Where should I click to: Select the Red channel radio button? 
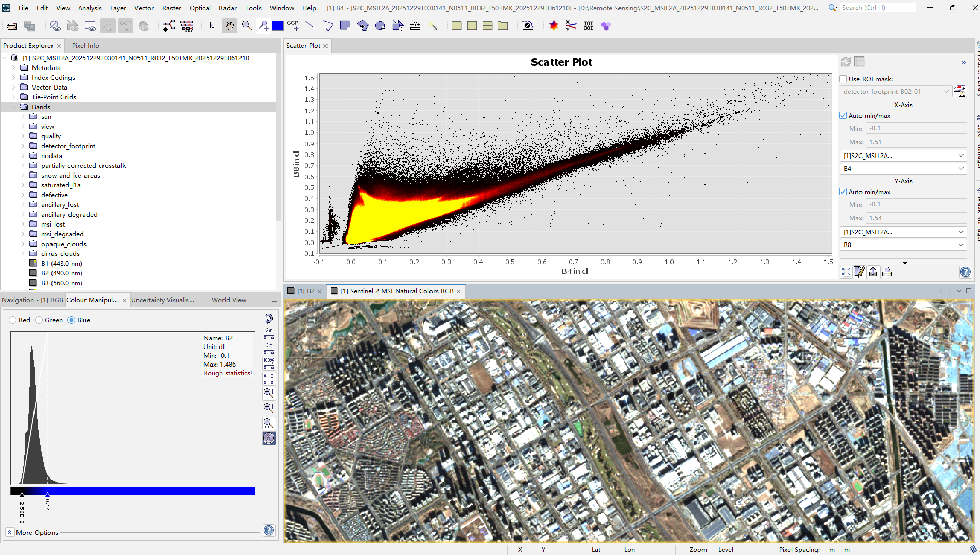point(13,320)
